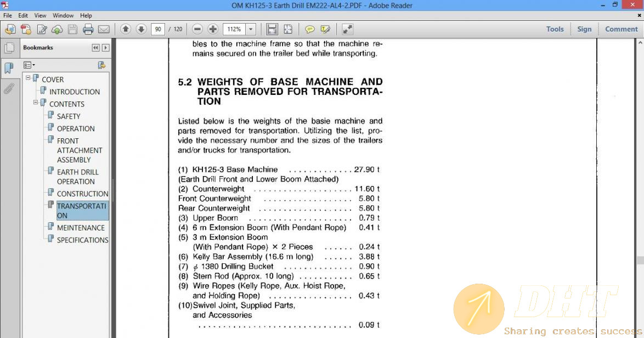Open the View menu
644x338 pixels.
pyautogui.click(x=40, y=15)
